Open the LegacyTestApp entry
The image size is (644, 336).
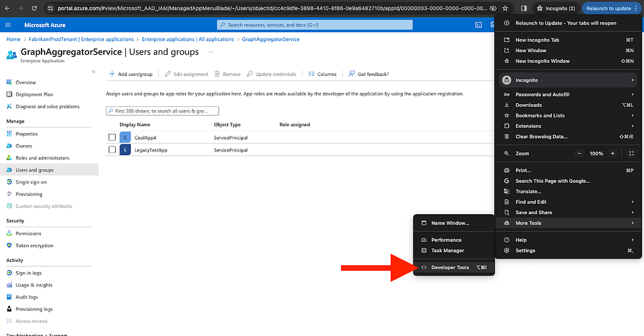151,150
